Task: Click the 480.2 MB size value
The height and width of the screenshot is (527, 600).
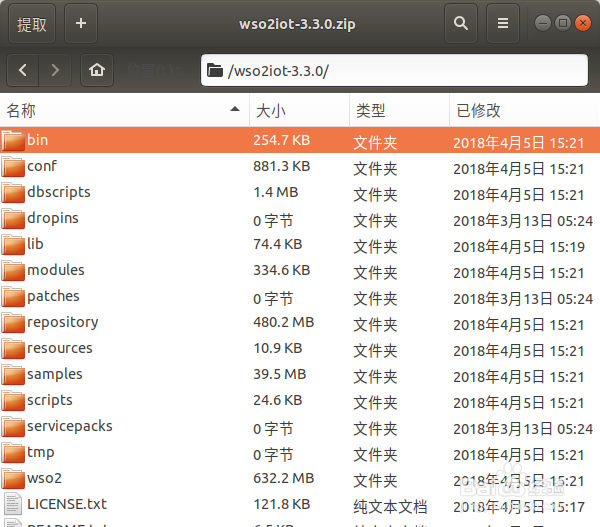Action: pyautogui.click(x=284, y=322)
